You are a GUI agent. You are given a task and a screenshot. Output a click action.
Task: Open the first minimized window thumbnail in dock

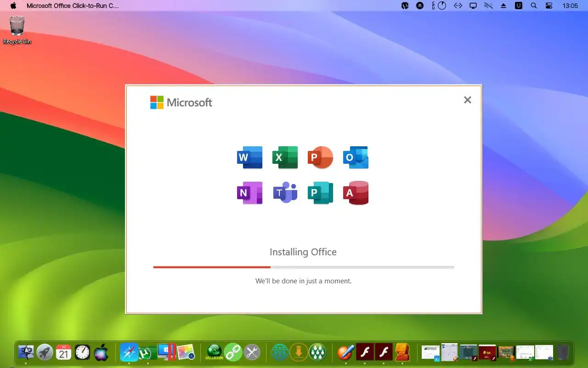click(431, 353)
